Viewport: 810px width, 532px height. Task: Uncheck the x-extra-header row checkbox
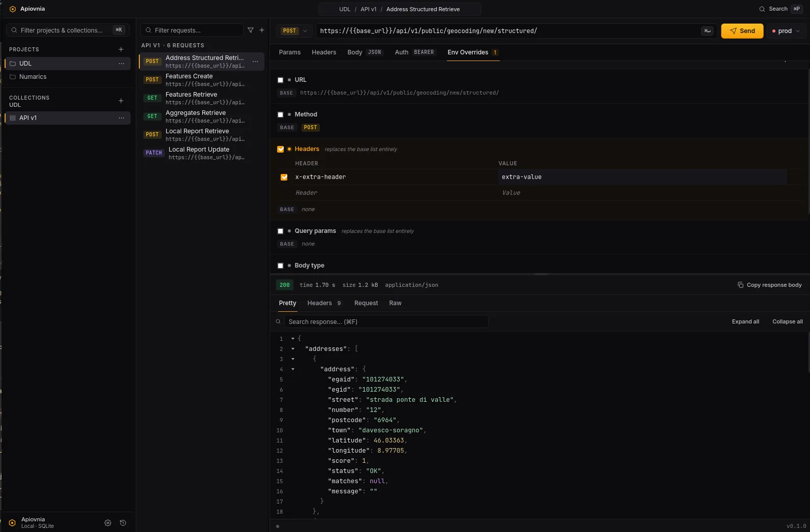pos(284,177)
